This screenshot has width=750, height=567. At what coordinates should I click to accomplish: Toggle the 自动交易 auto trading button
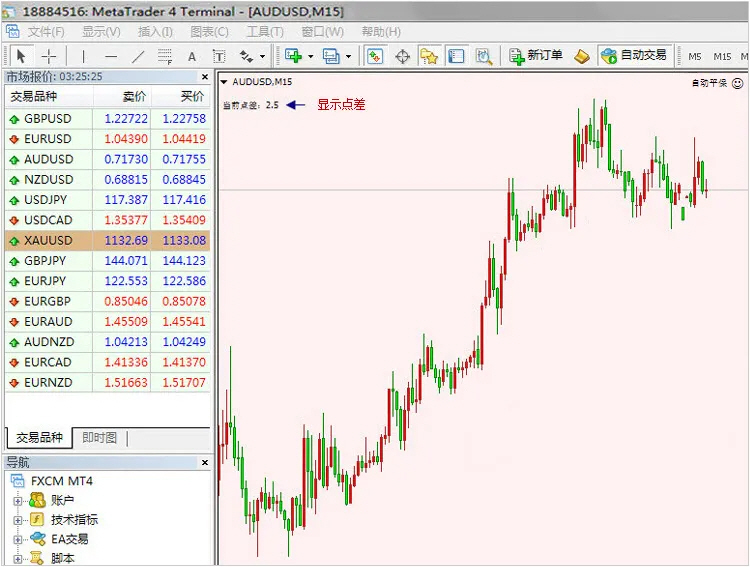(x=634, y=56)
